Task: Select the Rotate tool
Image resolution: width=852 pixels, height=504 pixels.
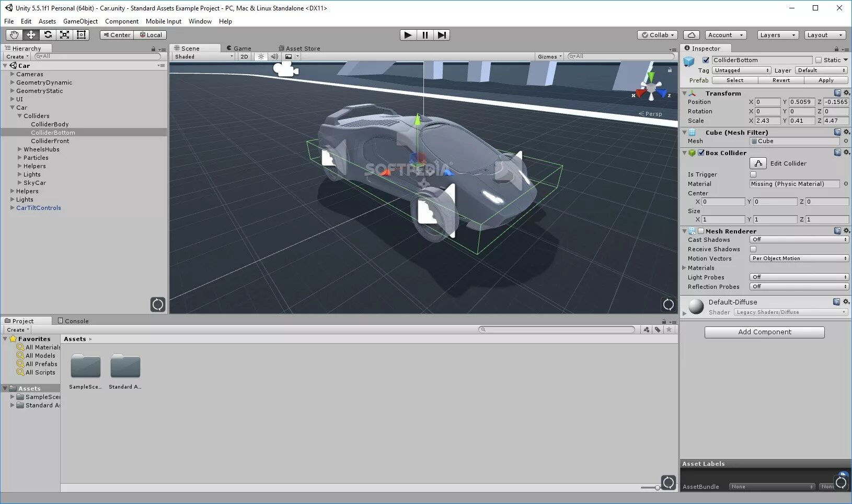Action: pyautogui.click(x=48, y=35)
